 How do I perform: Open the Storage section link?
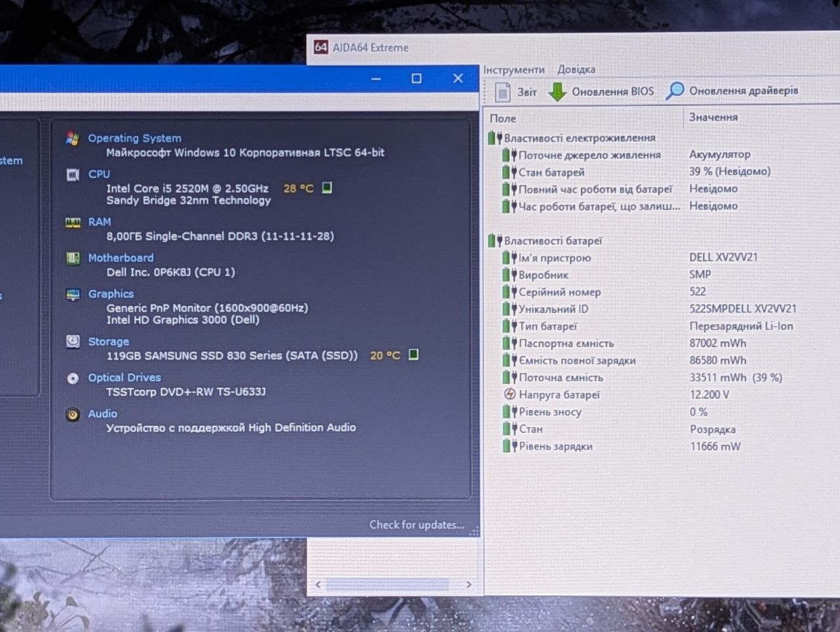click(x=108, y=342)
